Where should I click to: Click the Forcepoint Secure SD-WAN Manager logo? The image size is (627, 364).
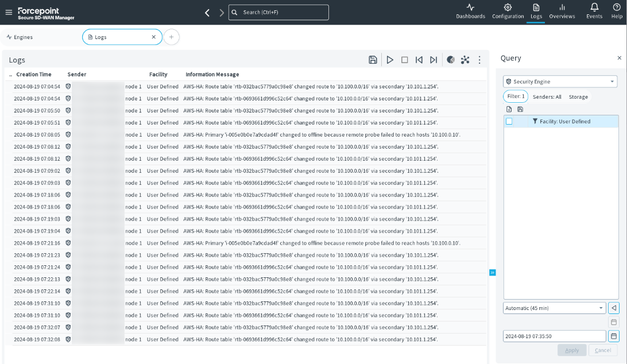point(46,13)
